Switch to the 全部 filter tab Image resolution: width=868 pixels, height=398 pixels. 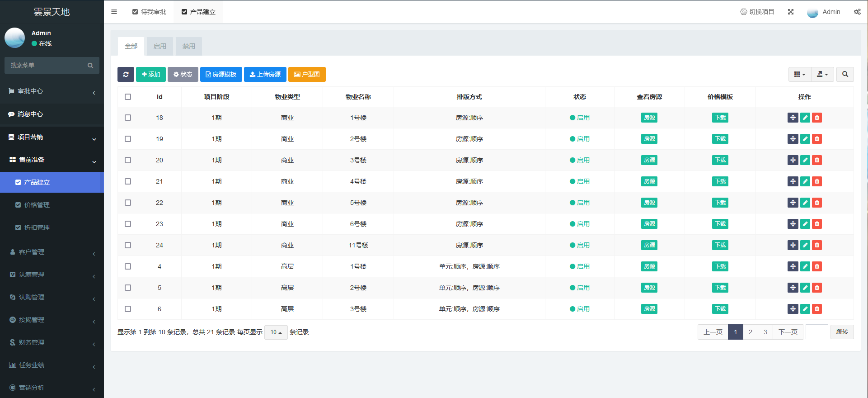pos(131,46)
